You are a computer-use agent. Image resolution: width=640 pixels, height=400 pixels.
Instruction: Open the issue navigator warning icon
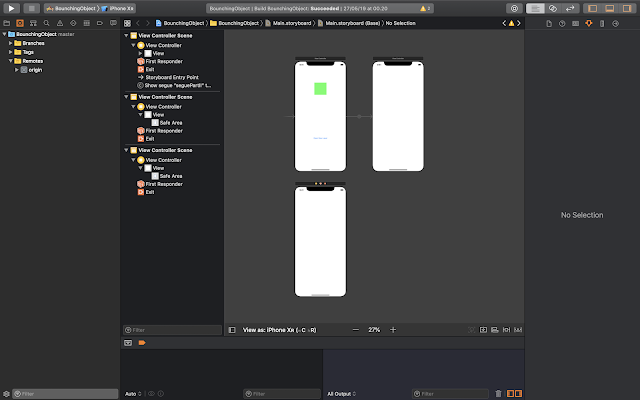60,23
